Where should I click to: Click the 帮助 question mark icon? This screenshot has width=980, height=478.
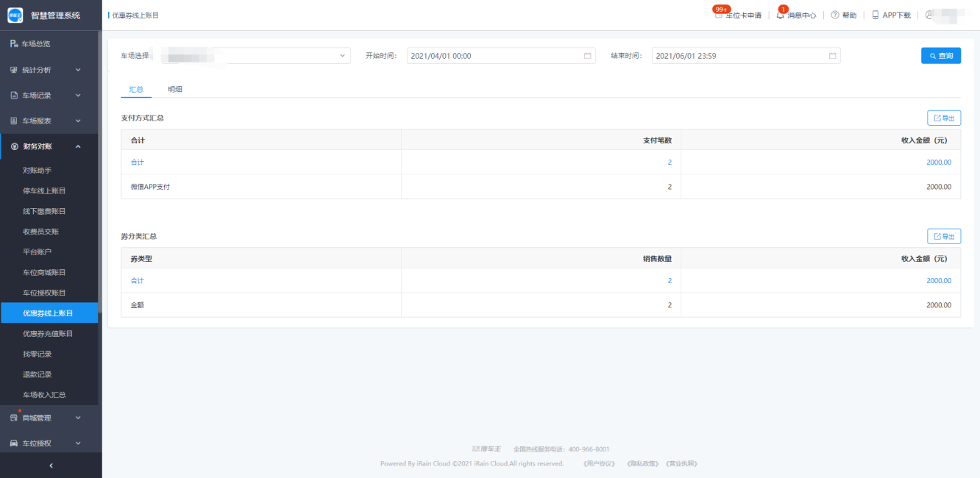point(835,15)
